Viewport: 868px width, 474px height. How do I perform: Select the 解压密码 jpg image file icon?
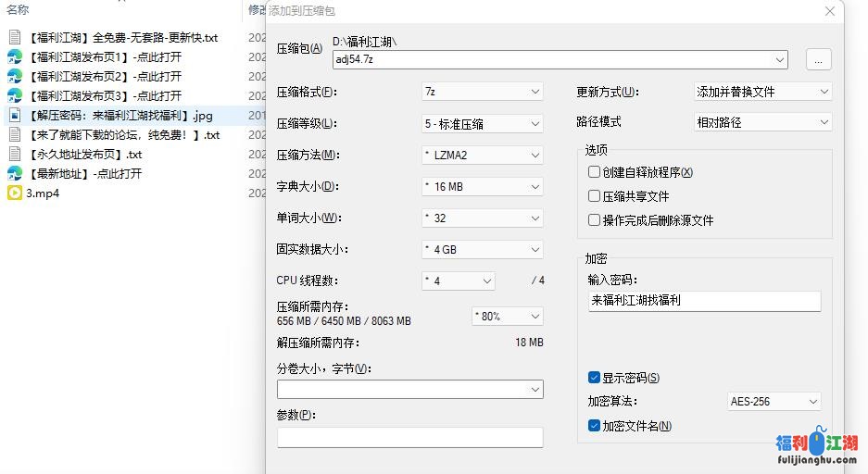[x=15, y=116]
